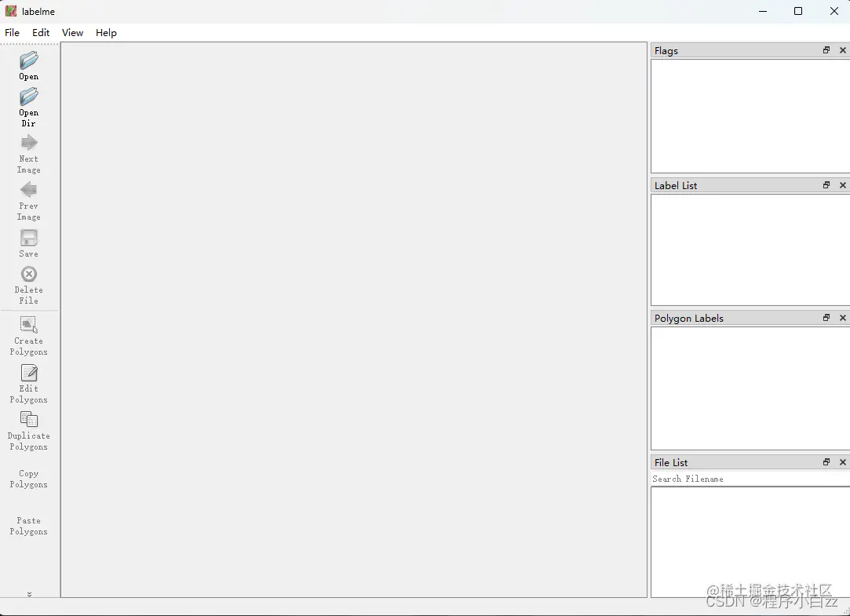This screenshot has width=850, height=616.
Task: Click Copy Polygons in the toolbar
Action: (29, 479)
